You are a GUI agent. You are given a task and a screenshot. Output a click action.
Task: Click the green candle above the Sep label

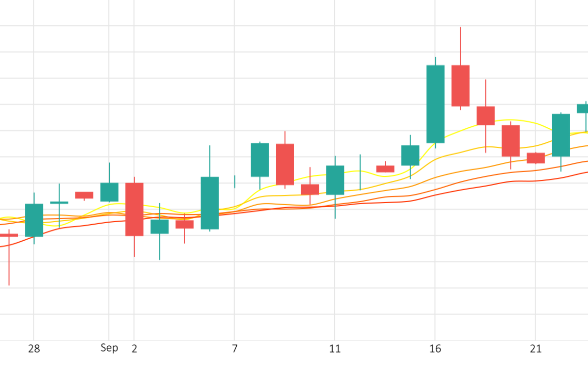109,192
